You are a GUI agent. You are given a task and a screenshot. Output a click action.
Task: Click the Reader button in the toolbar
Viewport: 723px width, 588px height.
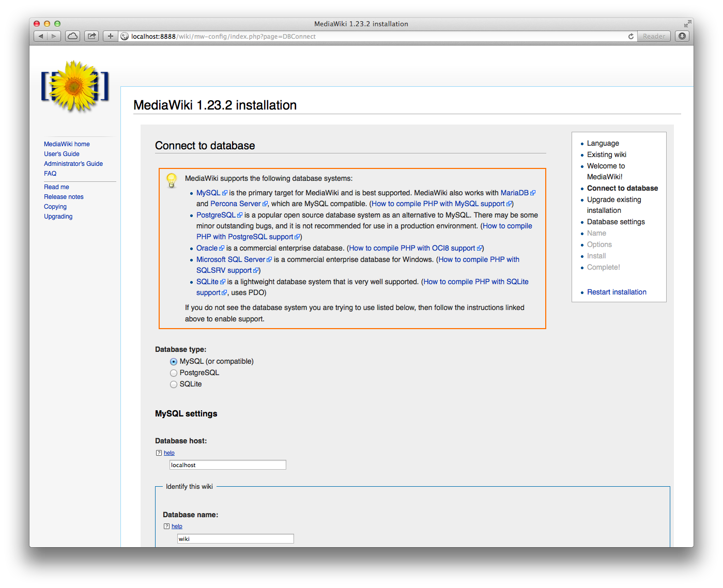654,36
